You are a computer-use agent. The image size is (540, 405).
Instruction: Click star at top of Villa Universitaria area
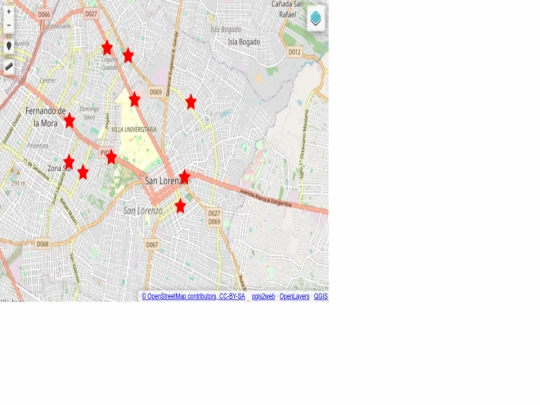(135, 100)
